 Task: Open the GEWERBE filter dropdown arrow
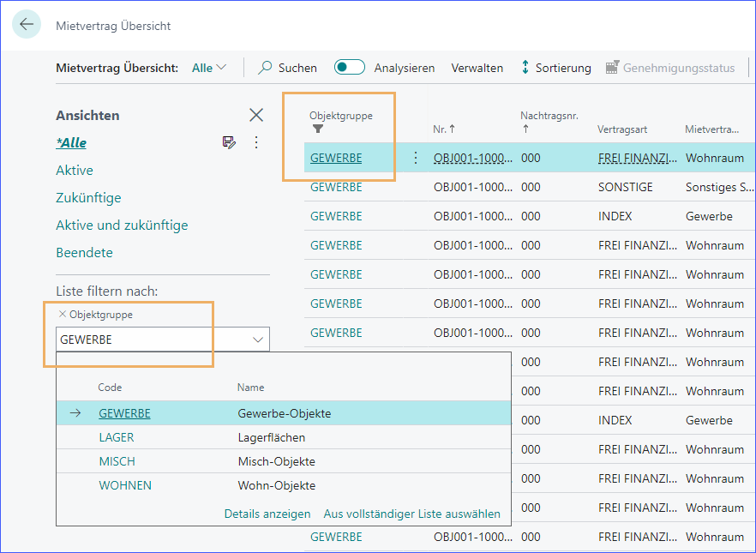[258, 340]
